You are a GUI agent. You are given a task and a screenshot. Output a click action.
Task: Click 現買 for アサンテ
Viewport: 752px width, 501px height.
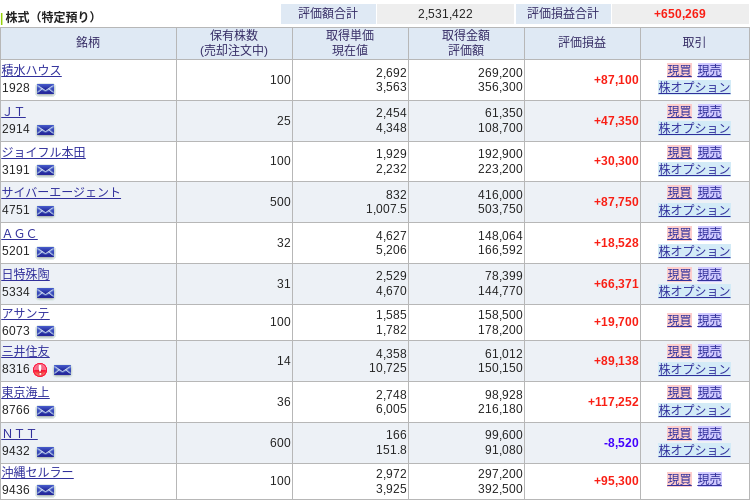pyautogui.click(x=680, y=321)
